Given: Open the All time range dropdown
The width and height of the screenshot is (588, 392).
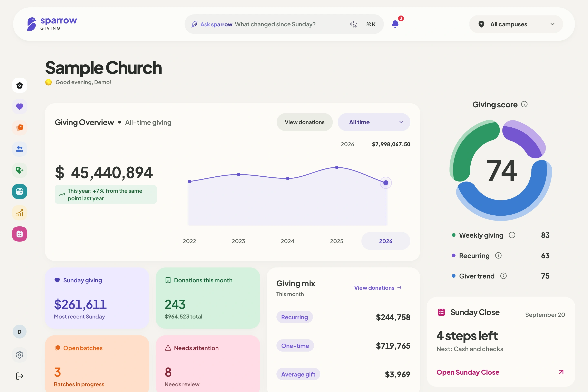Looking at the screenshot, I should [x=374, y=122].
